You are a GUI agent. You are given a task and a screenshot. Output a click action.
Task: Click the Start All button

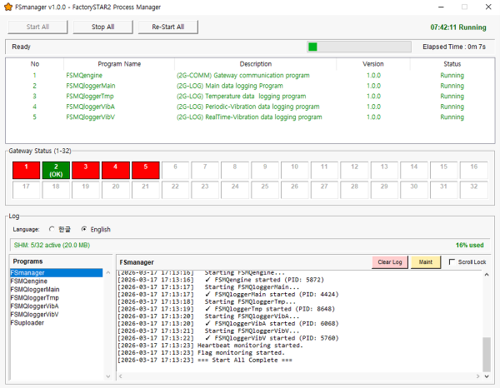coord(38,27)
